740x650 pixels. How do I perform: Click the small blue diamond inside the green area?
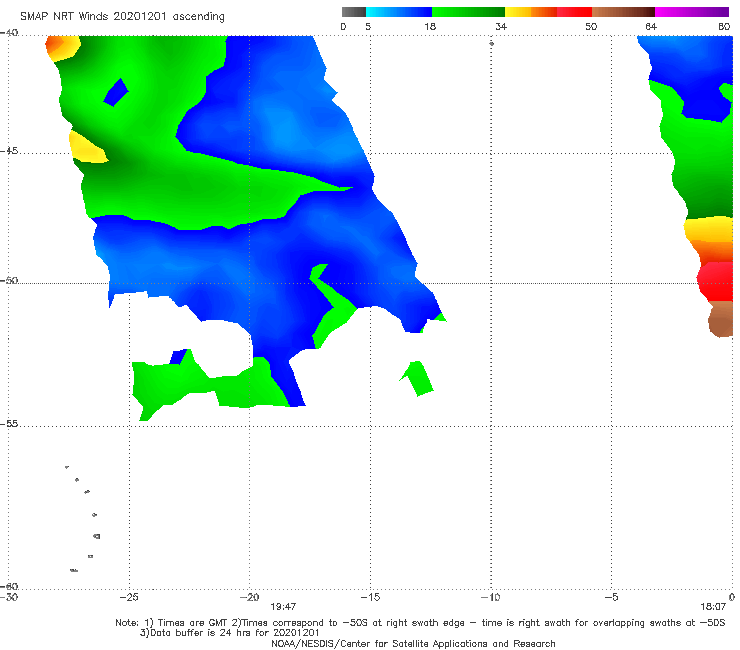116,93
